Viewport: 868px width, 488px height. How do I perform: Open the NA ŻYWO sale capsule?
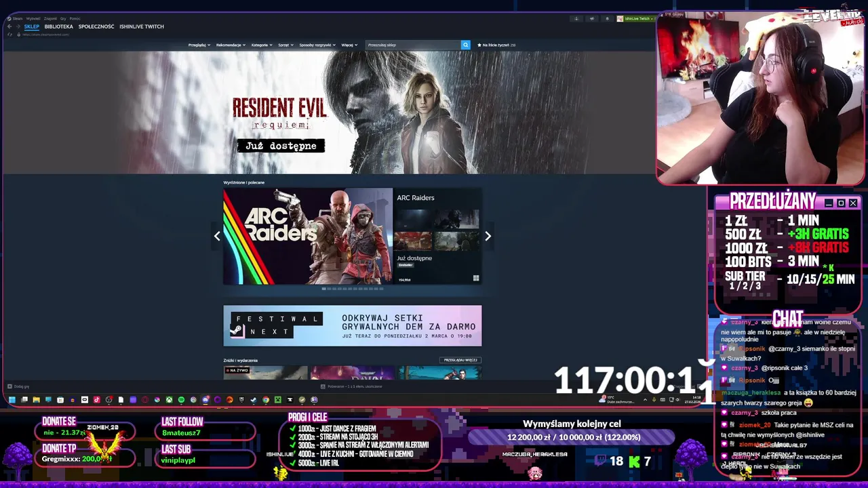pos(266,373)
